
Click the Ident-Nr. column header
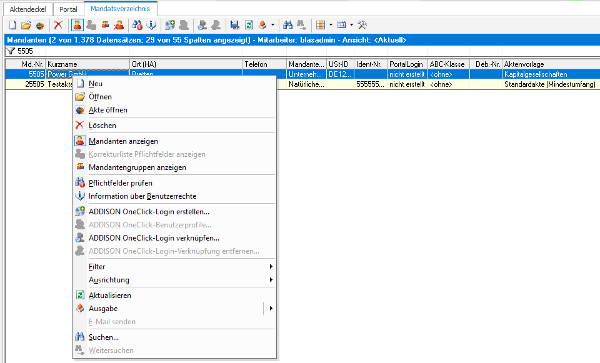point(371,64)
